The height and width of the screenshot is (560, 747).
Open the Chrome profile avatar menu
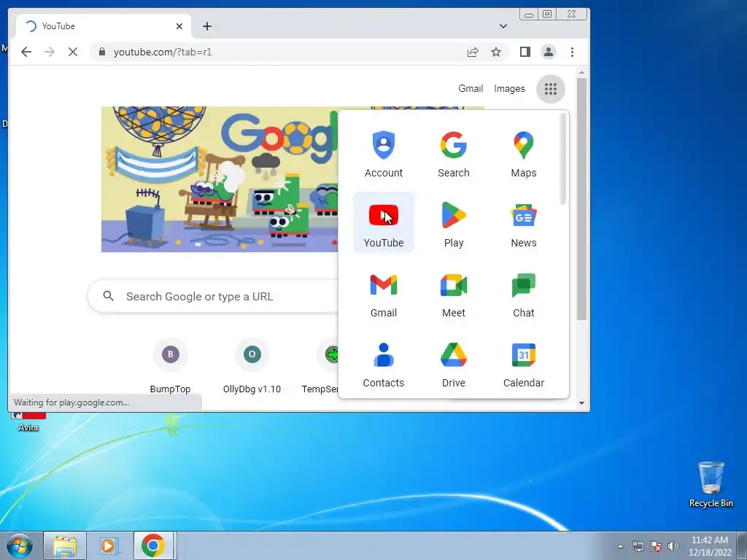point(549,52)
